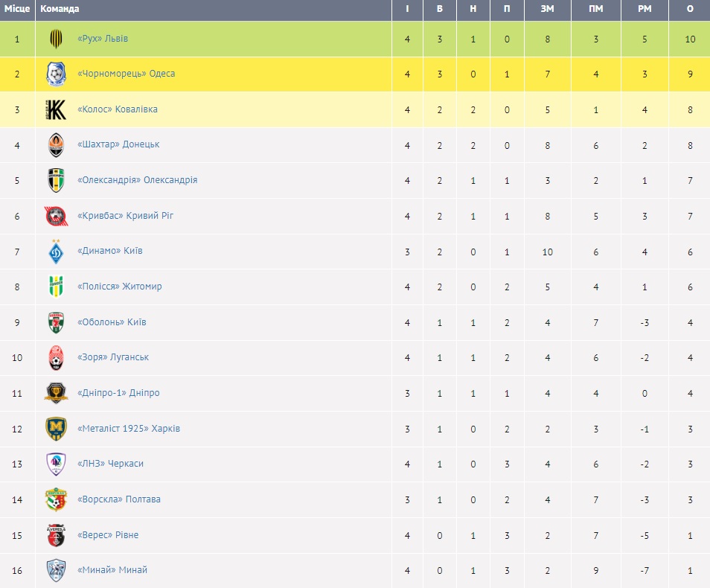This screenshot has height=588, width=710.
Task: Click the Zorya Luhansk club emblem
Action: (x=56, y=357)
